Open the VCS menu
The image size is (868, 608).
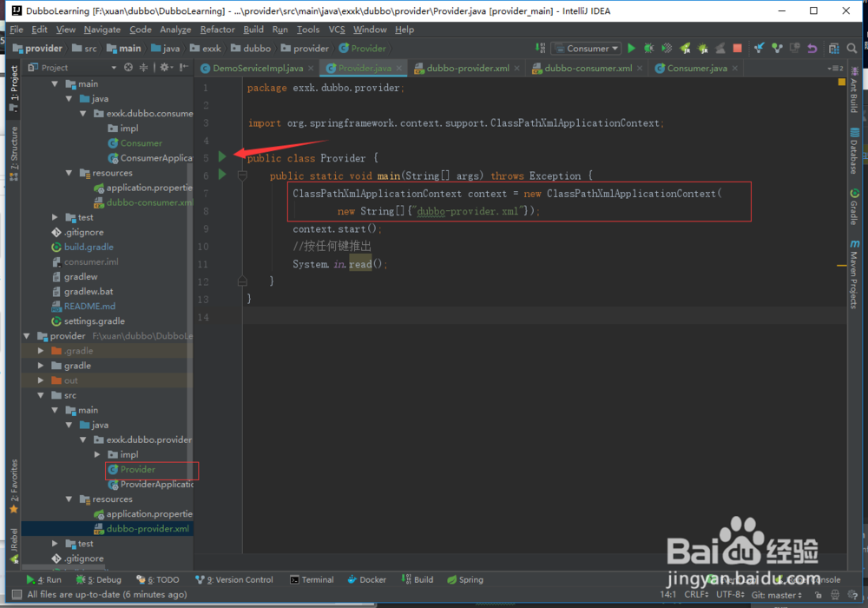(337, 30)
